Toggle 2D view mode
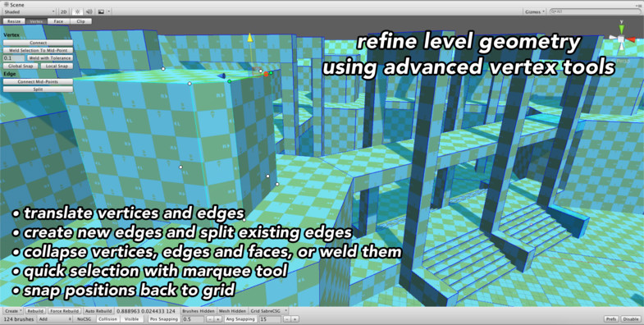The image size is (644, 325). point(64,12)
